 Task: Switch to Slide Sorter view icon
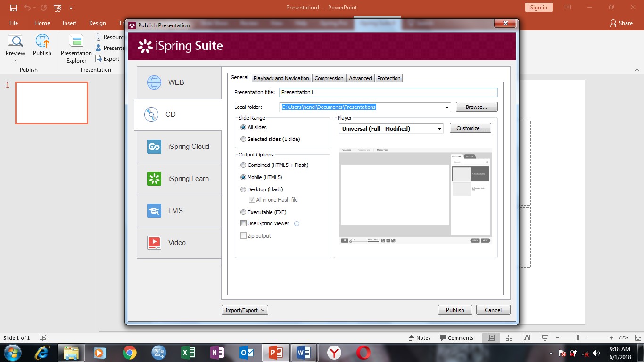(x=509, y=338)
